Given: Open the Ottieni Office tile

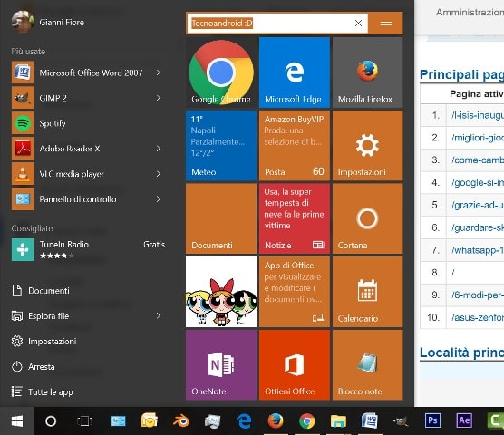Looking at the screenshot, I should (x=295, y=365).
